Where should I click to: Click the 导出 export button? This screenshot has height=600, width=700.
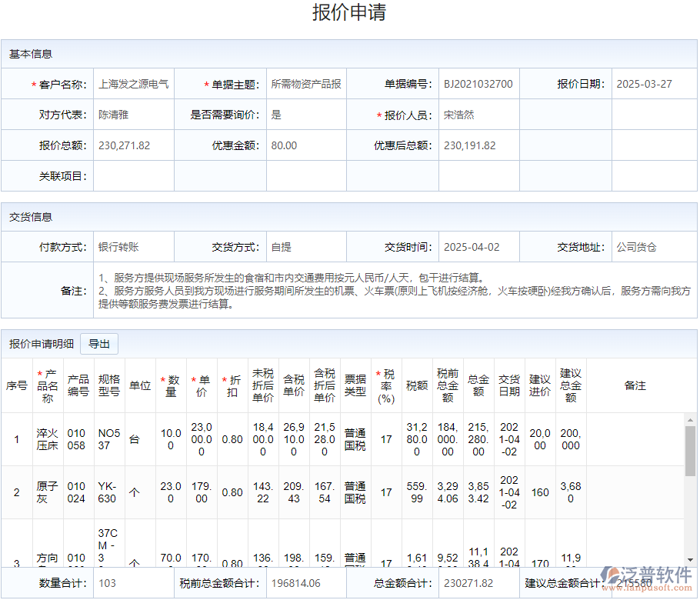98,344
